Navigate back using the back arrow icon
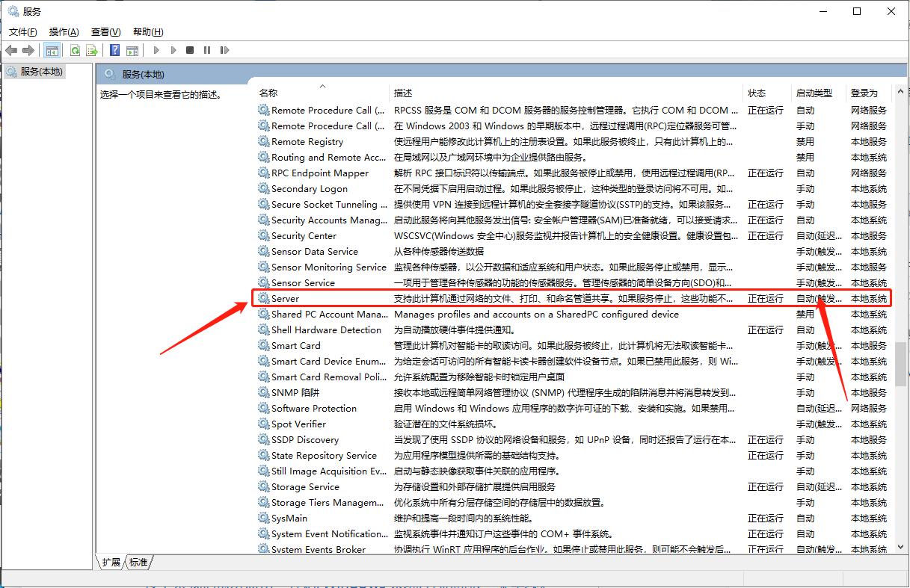 tap(11, 50)
